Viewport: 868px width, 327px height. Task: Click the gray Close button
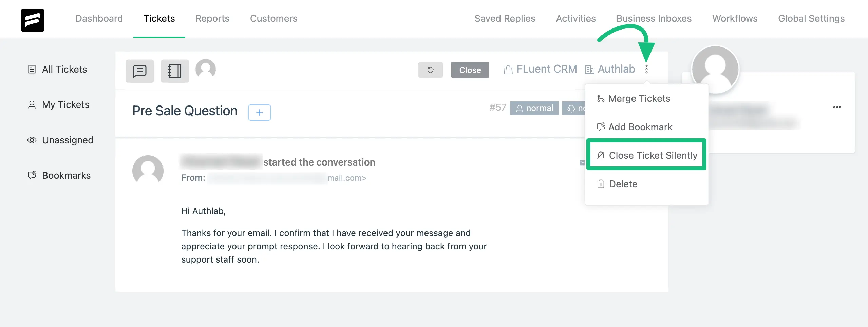point(470,70)
